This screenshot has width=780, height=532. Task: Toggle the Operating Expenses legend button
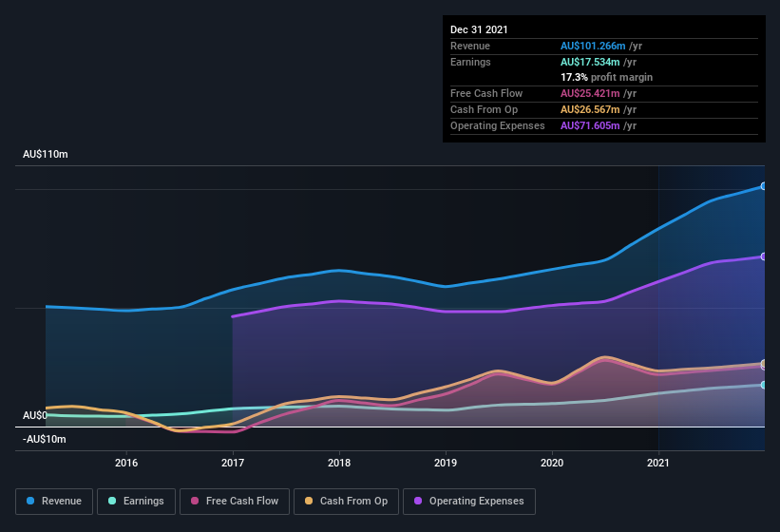click(469, 502)
